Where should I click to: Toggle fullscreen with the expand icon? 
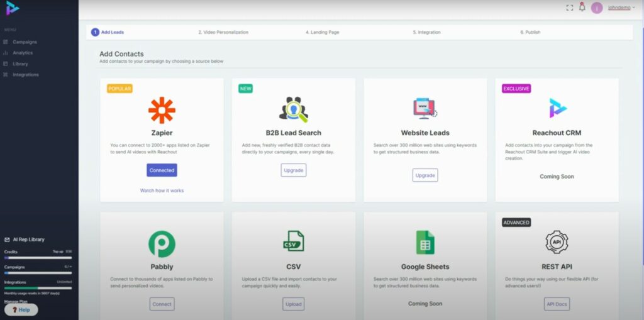[570, 8]
